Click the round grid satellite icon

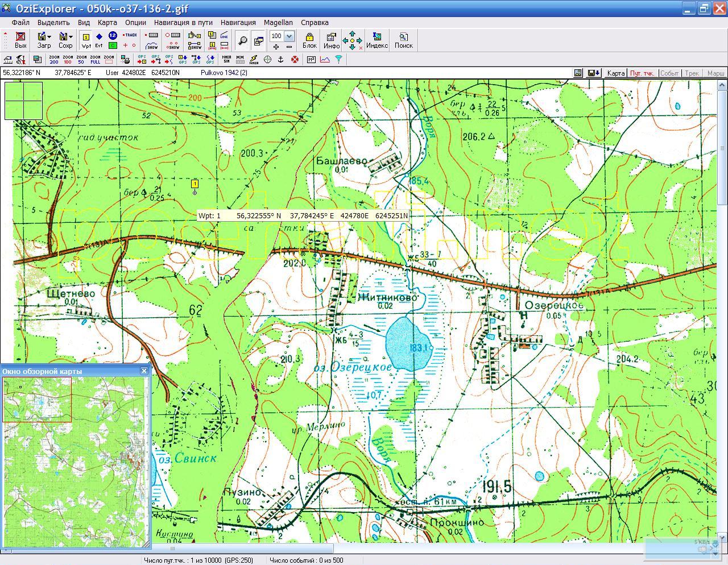coord(267,59)
